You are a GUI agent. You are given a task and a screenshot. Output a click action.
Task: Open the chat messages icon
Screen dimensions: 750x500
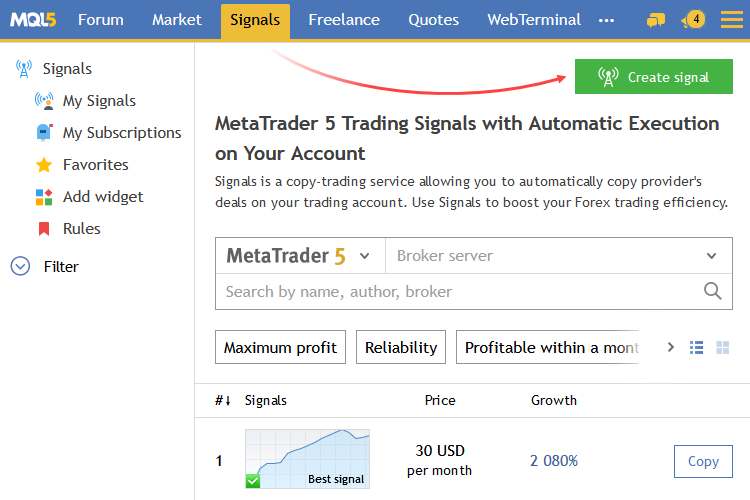pos(656,20)
